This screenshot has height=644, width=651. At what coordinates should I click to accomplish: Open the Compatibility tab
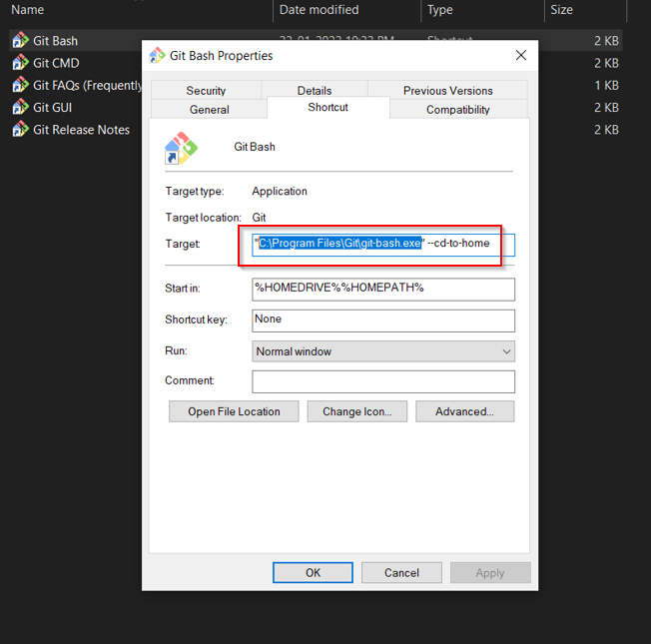coord(458,109)
